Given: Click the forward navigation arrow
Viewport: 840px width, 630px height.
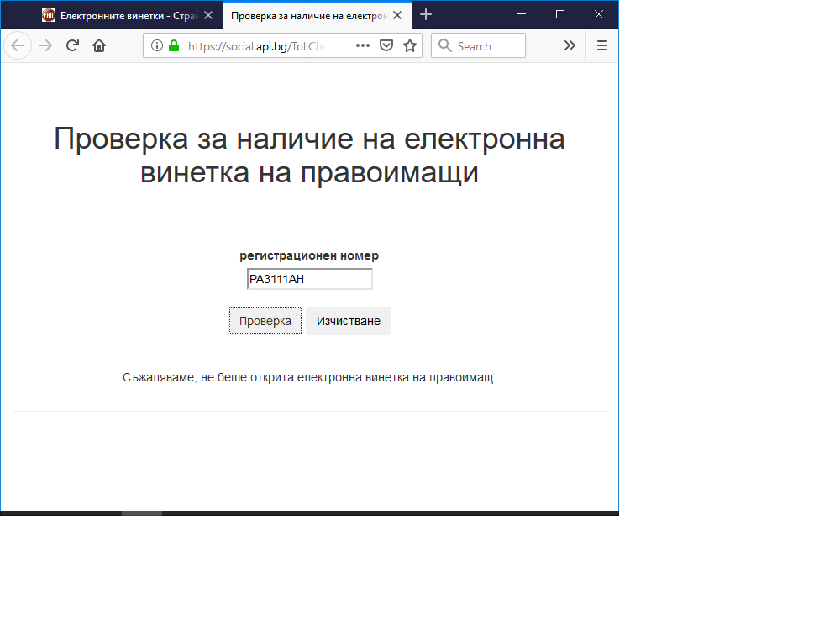Looking at the screenshot, I should [45, 46].
